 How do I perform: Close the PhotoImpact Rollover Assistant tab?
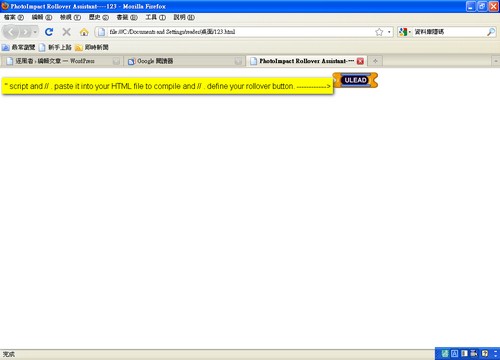360,61
